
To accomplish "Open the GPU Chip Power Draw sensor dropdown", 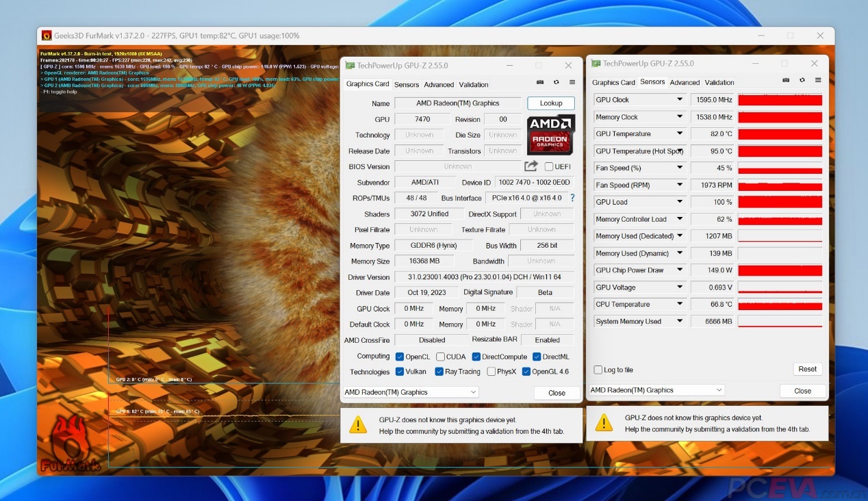I will tap(680, 270).
